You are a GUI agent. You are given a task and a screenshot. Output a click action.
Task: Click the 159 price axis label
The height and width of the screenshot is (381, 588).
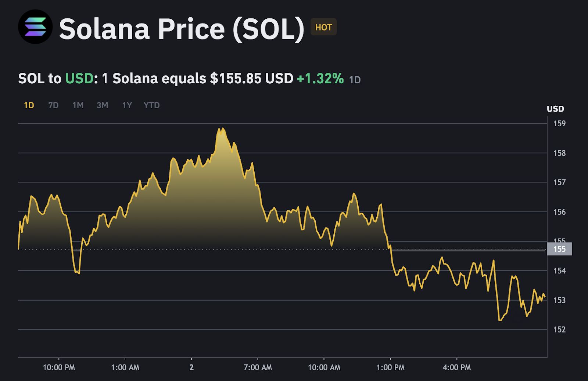[x=559, y=124]
